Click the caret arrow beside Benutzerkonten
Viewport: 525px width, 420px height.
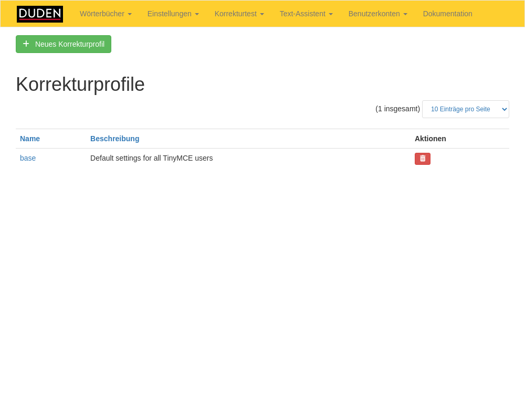pyautogui.click(x=405, y=14)
